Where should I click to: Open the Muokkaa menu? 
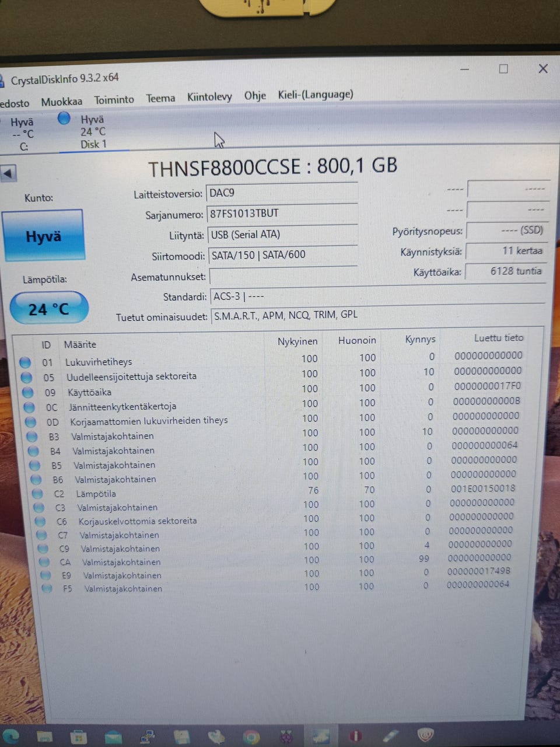62,102
